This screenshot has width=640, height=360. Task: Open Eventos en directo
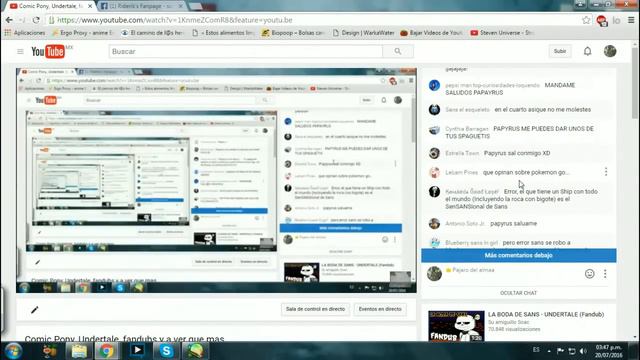380,309
